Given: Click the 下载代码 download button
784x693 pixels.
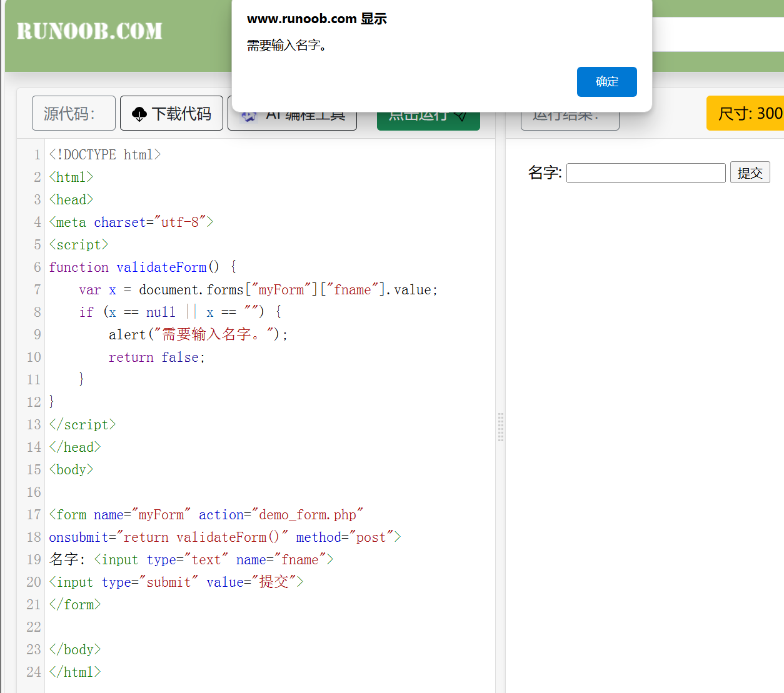Looking at the screenshot, I should pos(171,113).
